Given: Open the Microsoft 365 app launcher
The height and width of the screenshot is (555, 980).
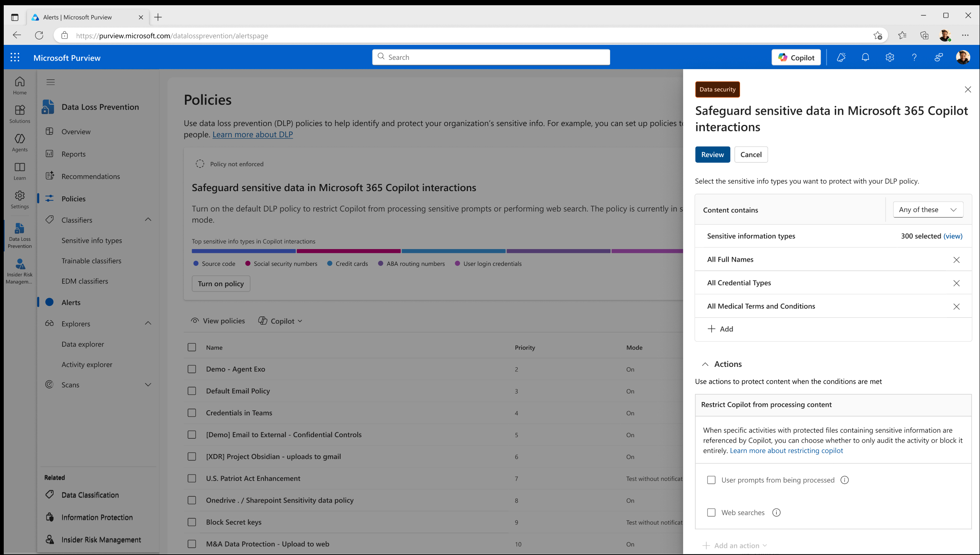Looking at the screenshot, I should (15, 57).
